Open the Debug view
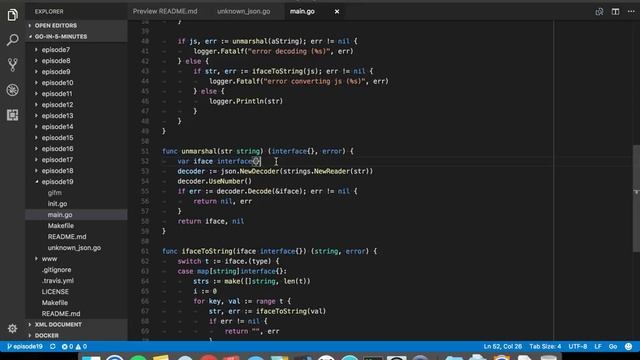Image resolution: width=640 pixels, height=360 pixels. (12, 90)
